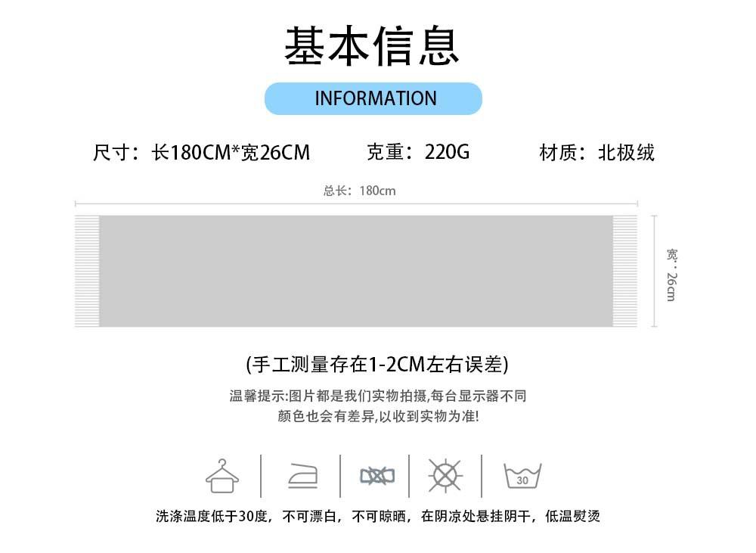This screenshot has height=553, width=756.
Task: Click the crossed-out do-not-wring icon
Action: (376, 477)
